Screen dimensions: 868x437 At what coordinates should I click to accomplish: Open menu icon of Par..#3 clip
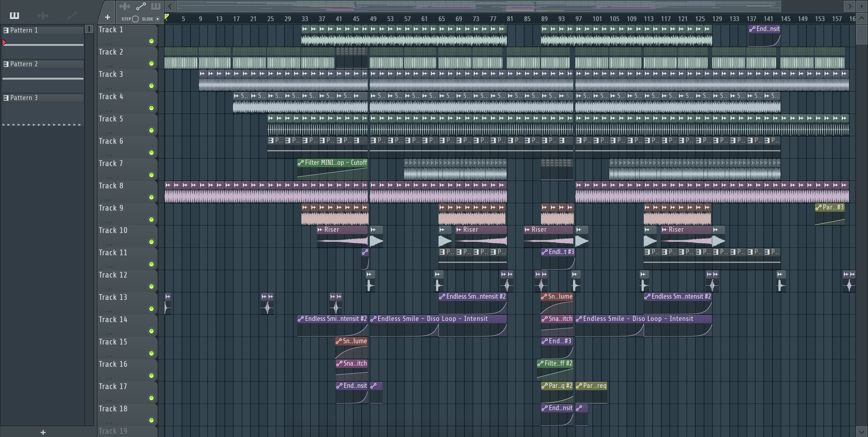click(819, 207)
